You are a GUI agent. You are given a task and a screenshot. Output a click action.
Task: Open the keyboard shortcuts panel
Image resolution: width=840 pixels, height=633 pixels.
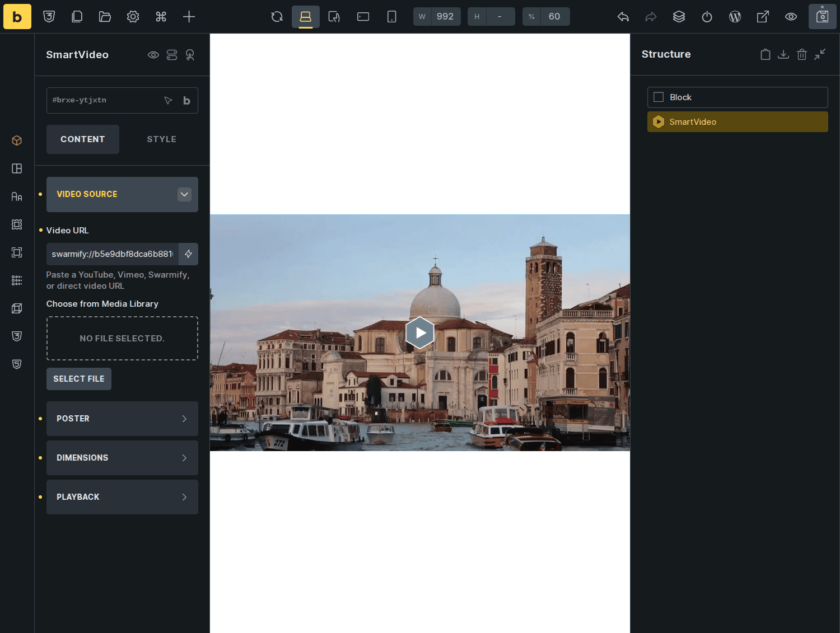click(x=161, y=17)
